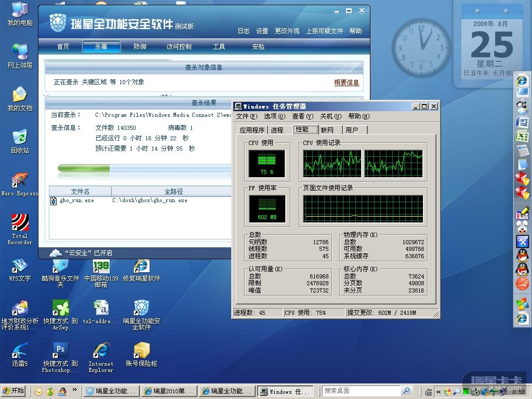Open the txl-addre file icon
532x399 pixels.
click(101, 312)
